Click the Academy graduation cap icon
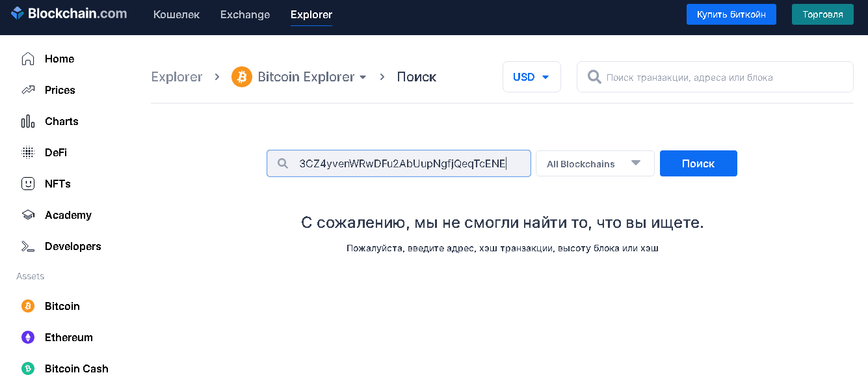Image resolution: width=868 pixels, height=388 pixels. [x=28, y=215]
